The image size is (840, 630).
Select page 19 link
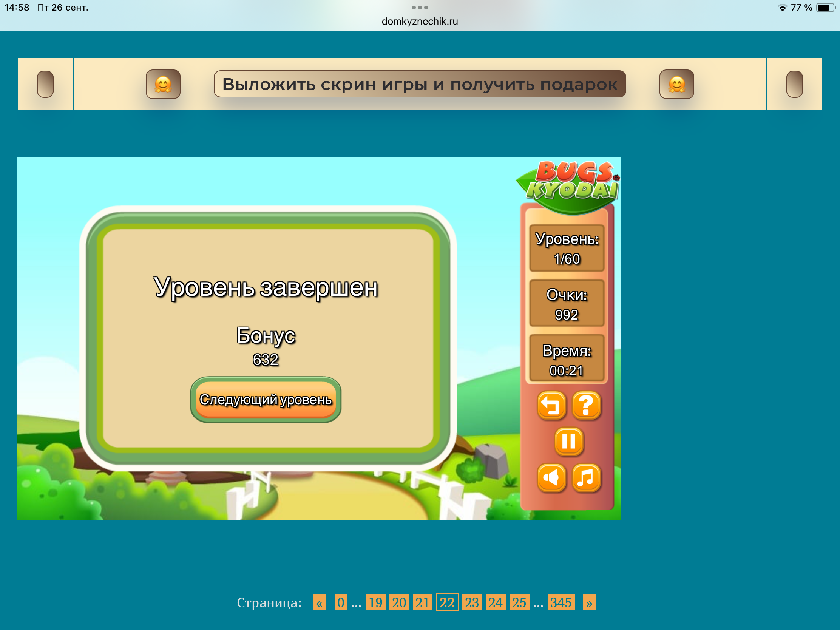[375, 602]
